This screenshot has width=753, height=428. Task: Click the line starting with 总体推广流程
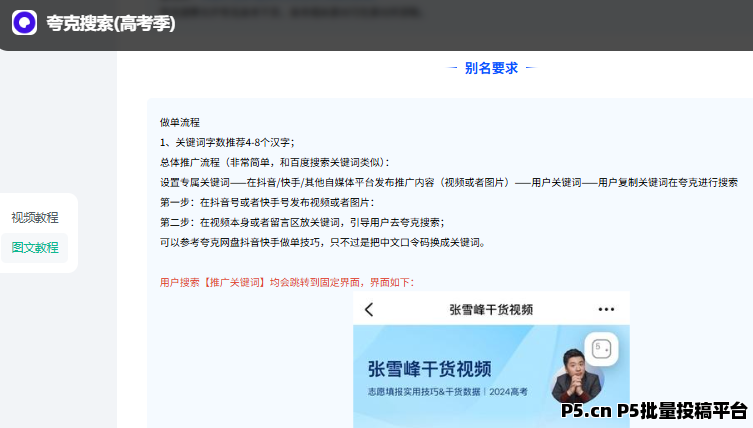[275, 162]
